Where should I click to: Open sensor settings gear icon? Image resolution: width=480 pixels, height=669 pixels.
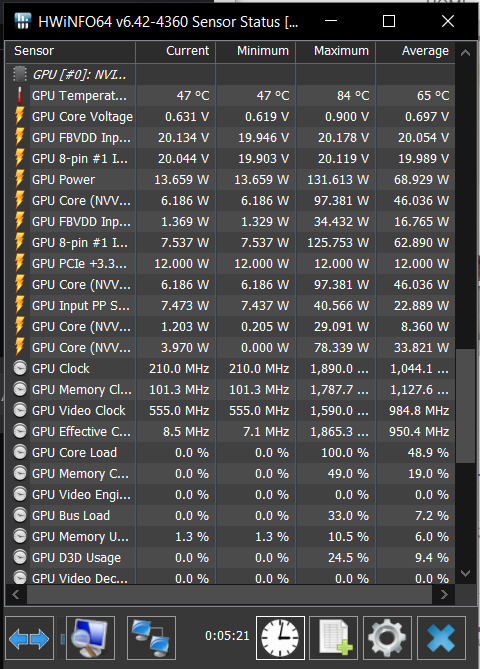point(387,638)
